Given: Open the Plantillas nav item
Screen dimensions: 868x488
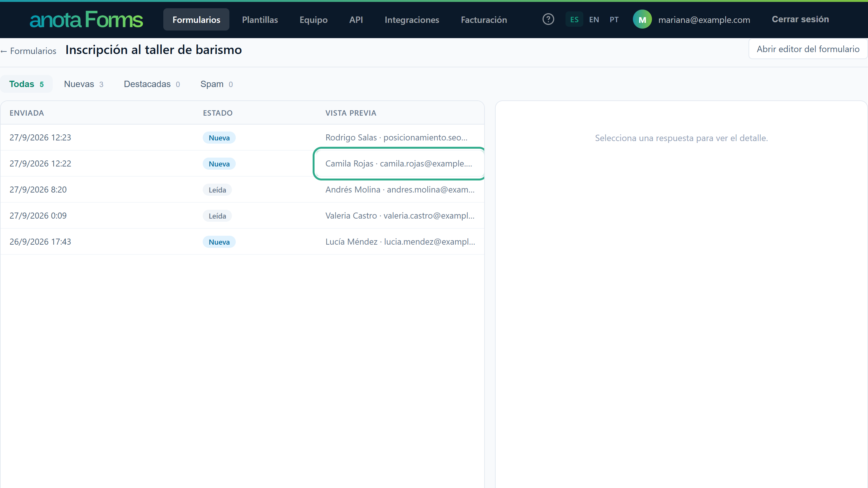Looking at the screenshot, I should 260,20.
